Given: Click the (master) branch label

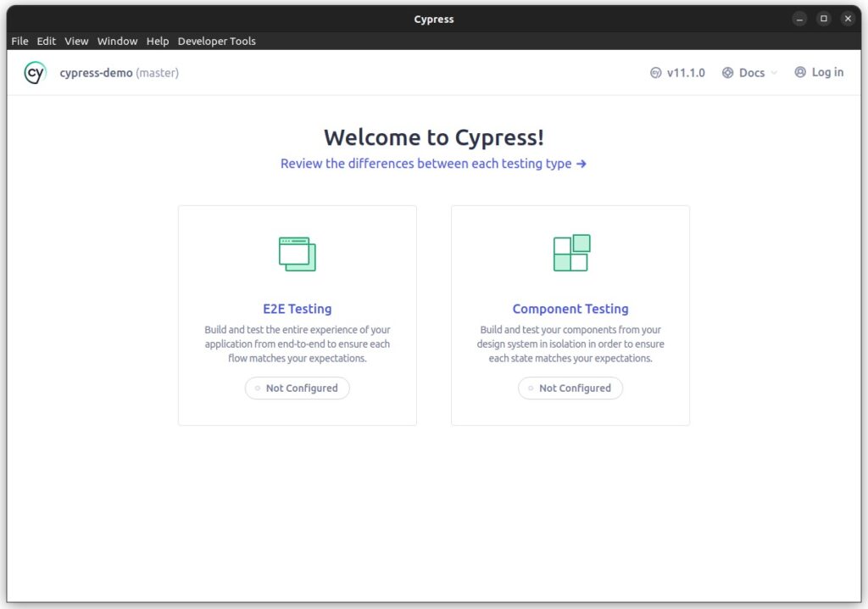Looking at the screenshot, I should coord(157,73).
